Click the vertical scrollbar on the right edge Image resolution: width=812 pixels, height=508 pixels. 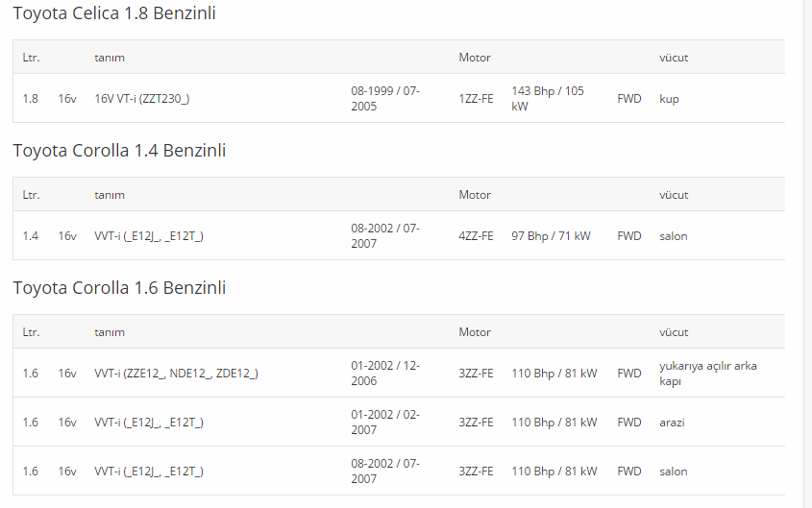pyautogui.click(x=807, y=254)
